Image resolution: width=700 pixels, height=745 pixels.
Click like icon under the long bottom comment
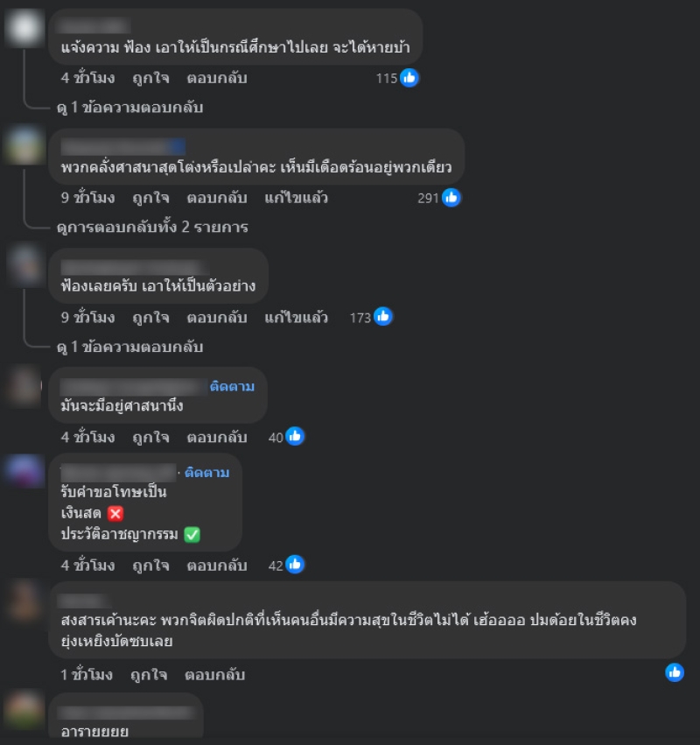[x=675, y=672]
